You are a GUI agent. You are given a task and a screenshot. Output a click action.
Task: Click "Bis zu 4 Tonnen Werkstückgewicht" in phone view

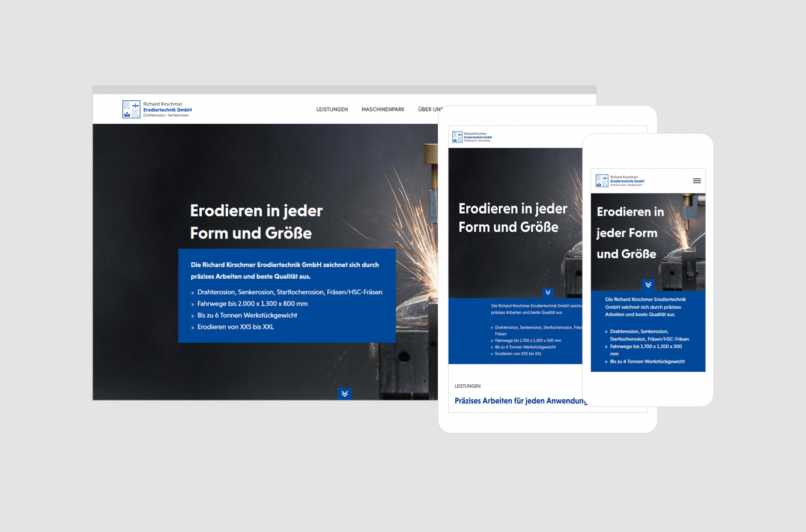(x=647, y=361)
